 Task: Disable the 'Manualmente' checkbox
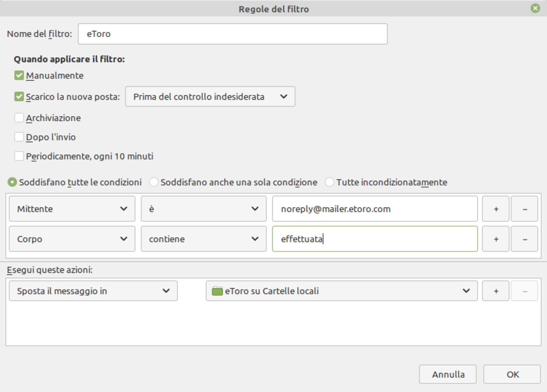tap(18, 75)
